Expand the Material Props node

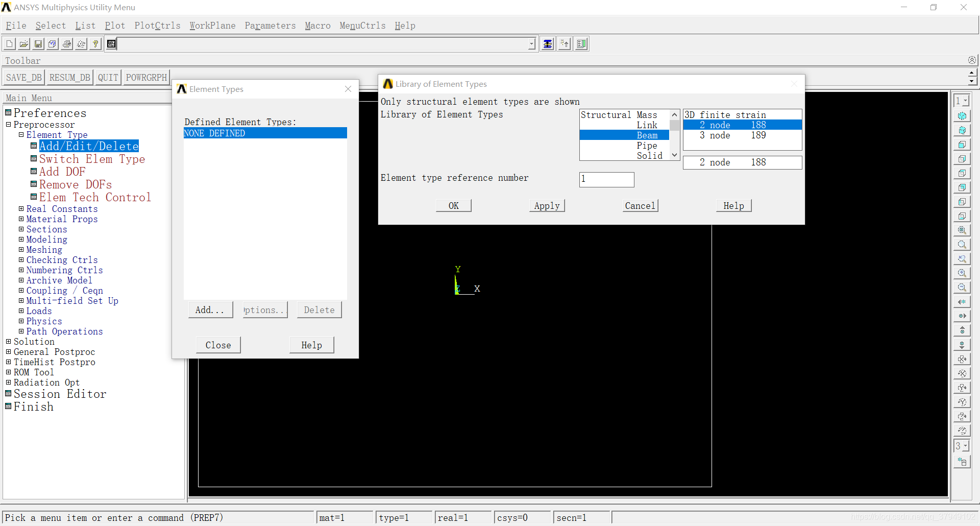pos(21,219)
